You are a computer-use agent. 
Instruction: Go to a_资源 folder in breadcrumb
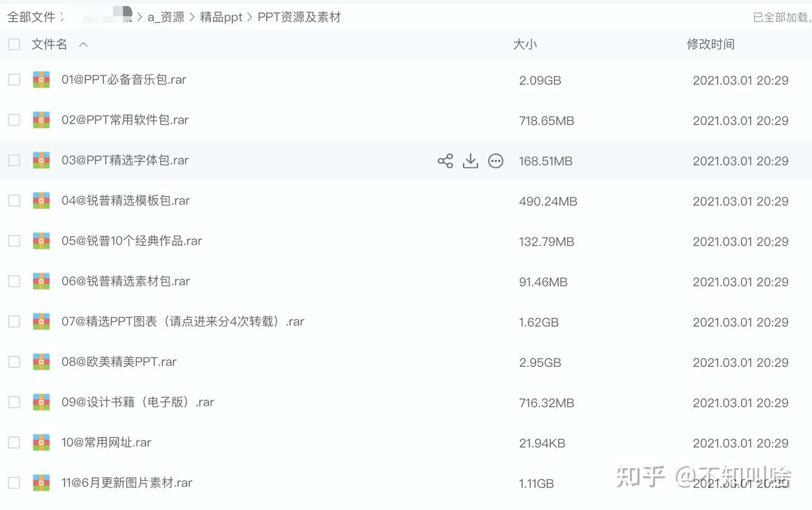166,17
